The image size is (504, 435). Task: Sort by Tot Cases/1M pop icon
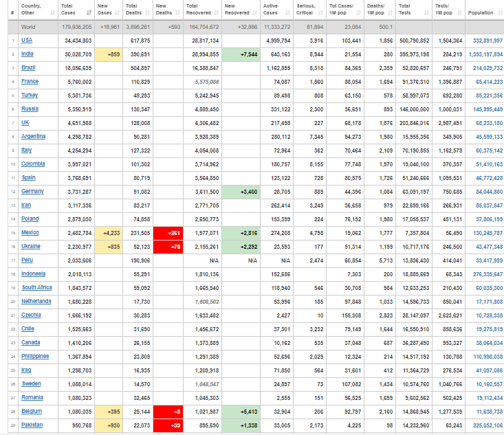click(359, 13)
